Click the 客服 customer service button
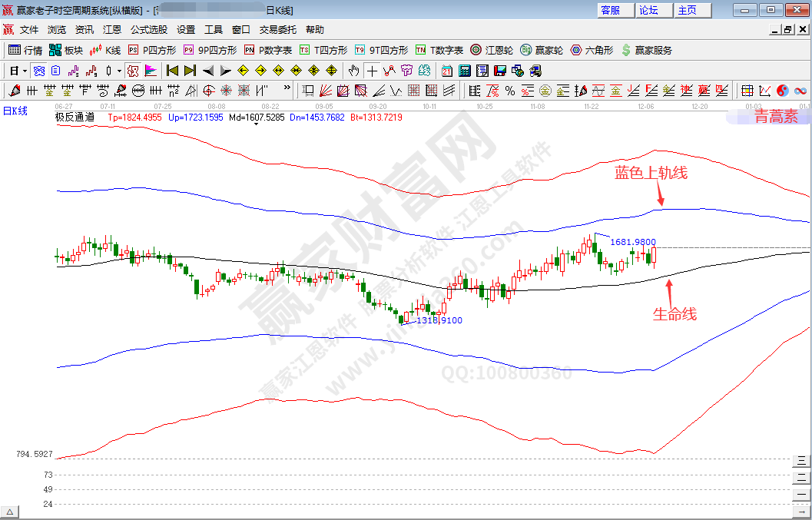The height and width of the screenshot is (520, 812). tap(610, 10)
